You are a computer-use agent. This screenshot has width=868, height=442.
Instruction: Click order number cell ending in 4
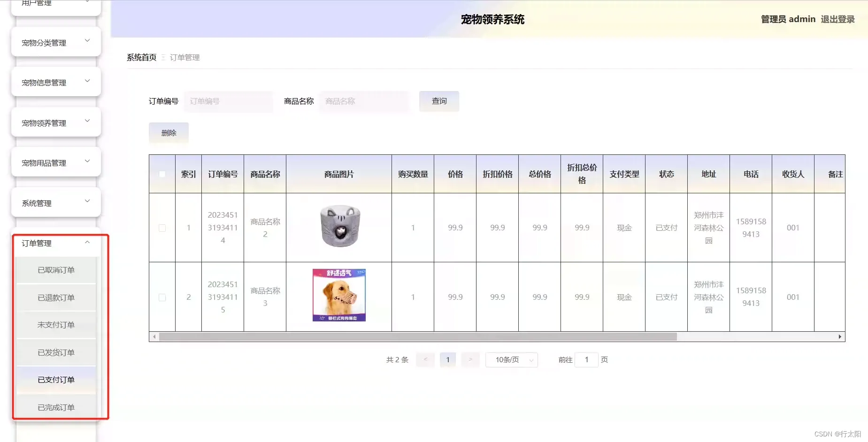pyautogui.click(x=223, y=228)
